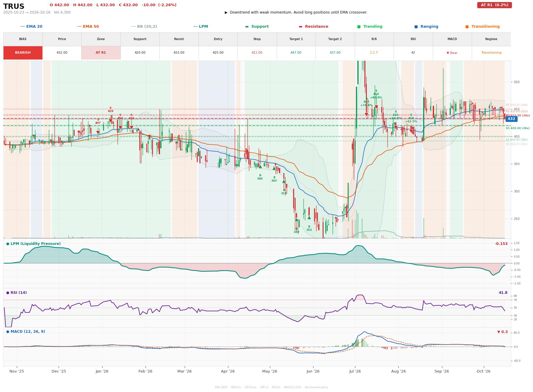The width and height of the screenshot is (533, 392).
Task: Click the BIAS column header
Action: (x=23, y=39)
